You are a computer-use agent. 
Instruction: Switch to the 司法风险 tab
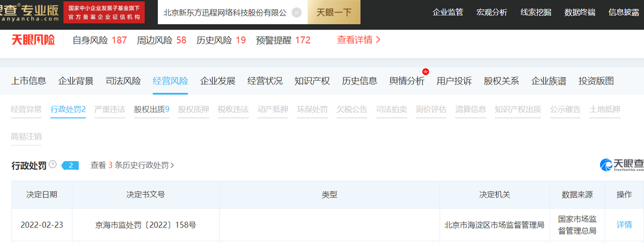(x=123, y=81)
